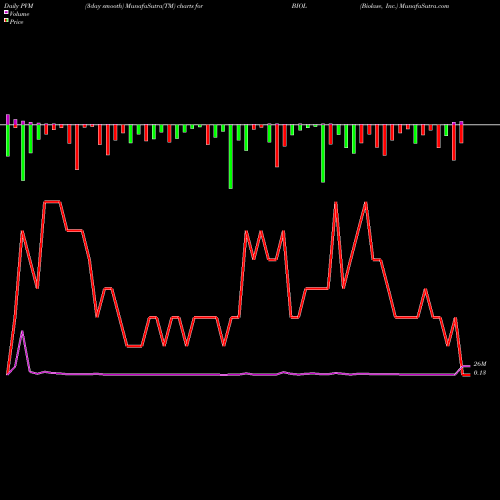The width and height of the screenshot is (500, 500).
Task: Click the '26M' volume value label
Action: pos(480,364)
